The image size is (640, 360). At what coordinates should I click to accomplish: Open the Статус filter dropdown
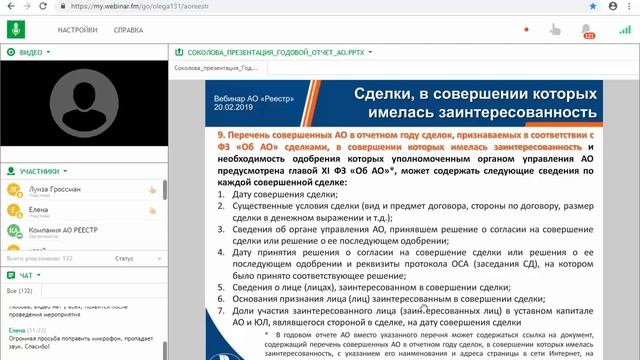click(x=138, y=258)
